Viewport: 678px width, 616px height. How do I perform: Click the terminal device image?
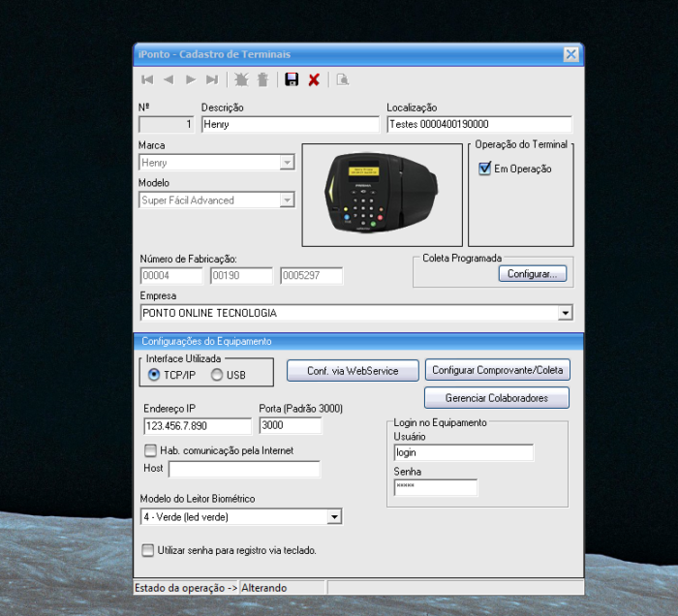382,195
